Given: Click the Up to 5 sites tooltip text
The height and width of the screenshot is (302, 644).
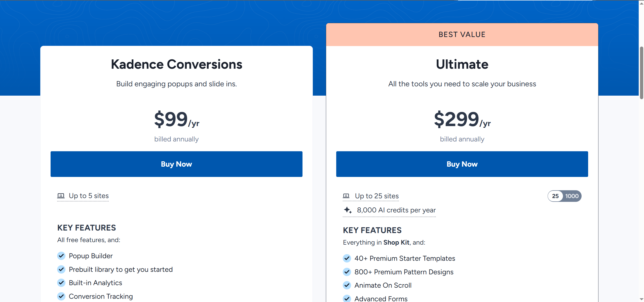Looking at the screenshot, I should click(89, 196).
